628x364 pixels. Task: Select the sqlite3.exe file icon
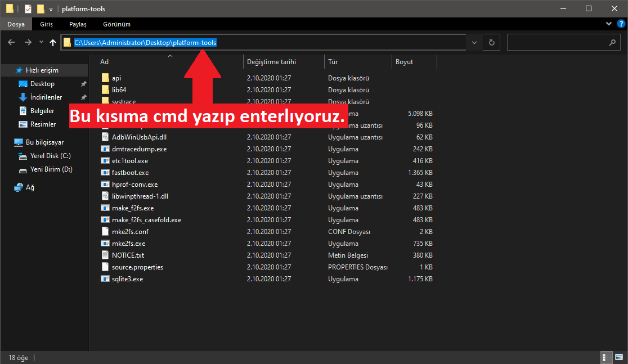pos(105,278)
